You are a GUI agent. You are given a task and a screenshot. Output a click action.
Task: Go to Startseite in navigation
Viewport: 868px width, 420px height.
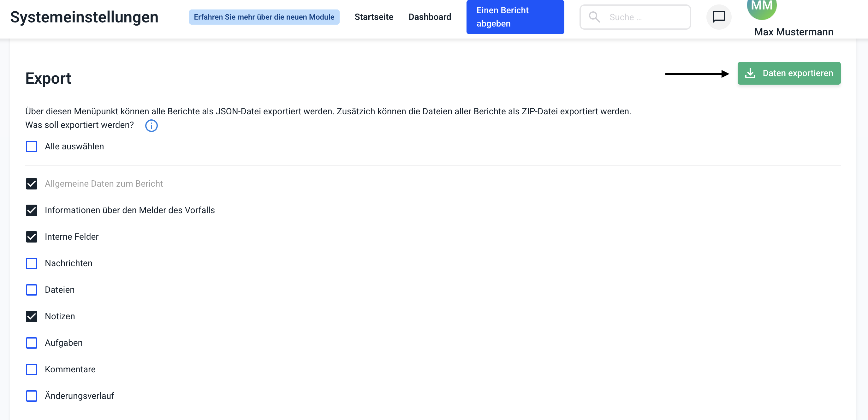[x=374, y=17]
